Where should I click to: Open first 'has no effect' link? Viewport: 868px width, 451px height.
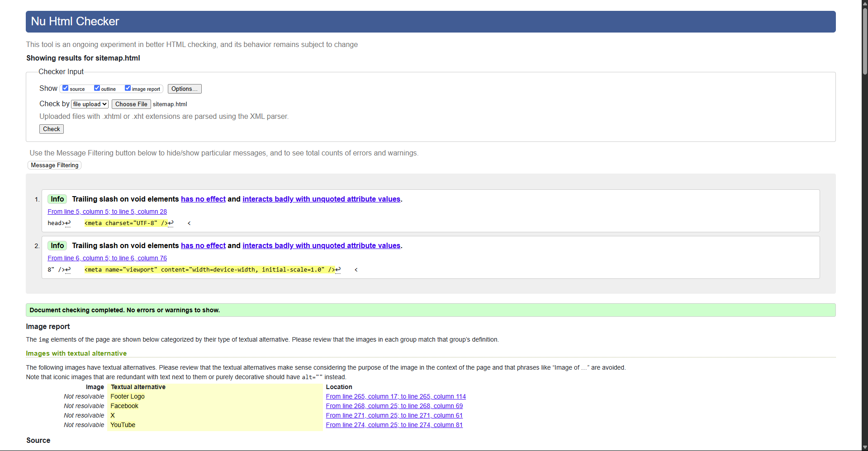pyautogui.click(x=203, y=199)
